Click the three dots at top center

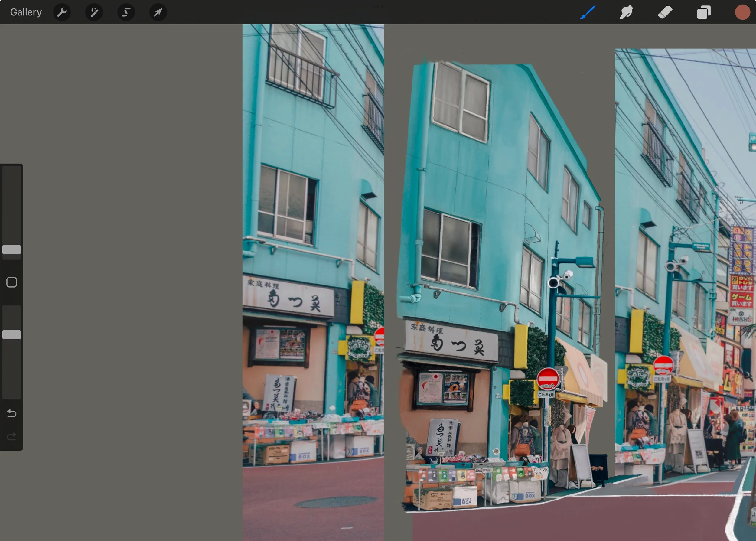pyautogui.click(x=378, y=6)
